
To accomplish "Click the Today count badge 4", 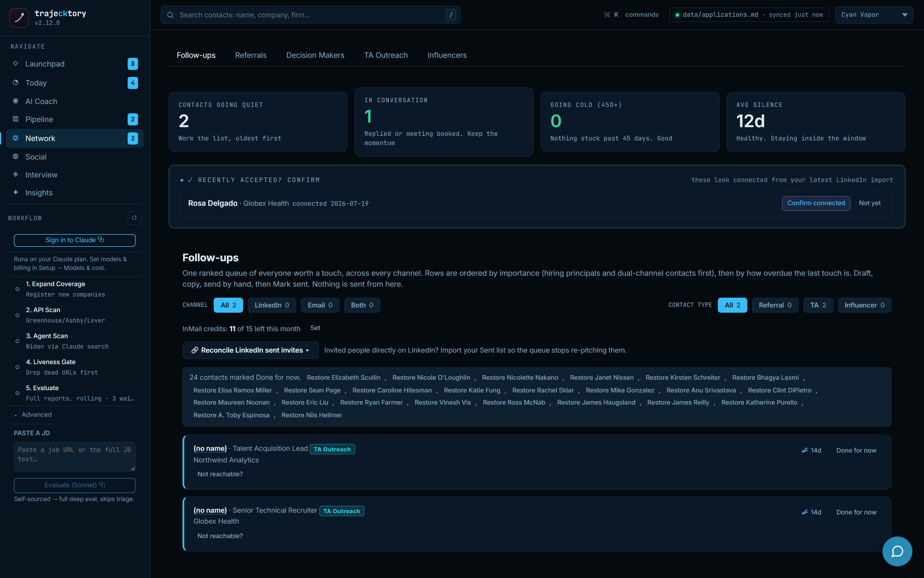I will coord(133,83).
